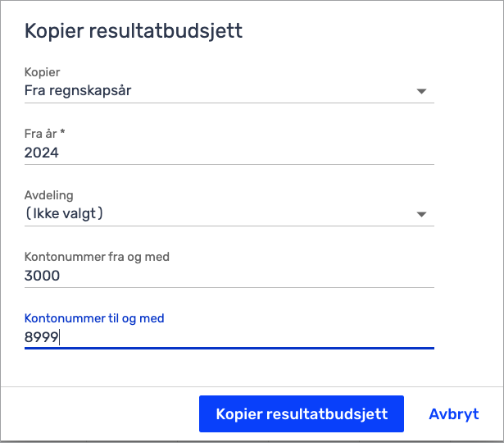
Task: Focus the 'Fra år' field showing 2024
Action: [229, 153]
